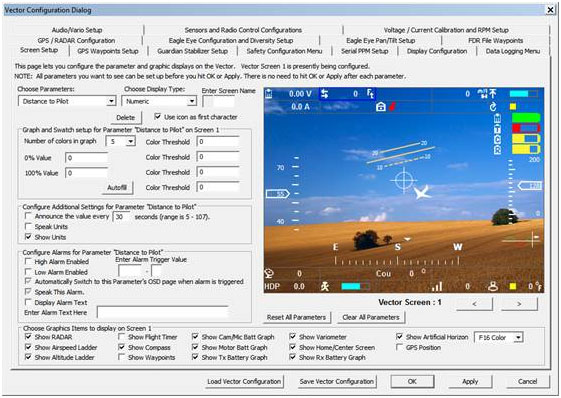Check Display Alarm Text option

click(x=28, y=302)
